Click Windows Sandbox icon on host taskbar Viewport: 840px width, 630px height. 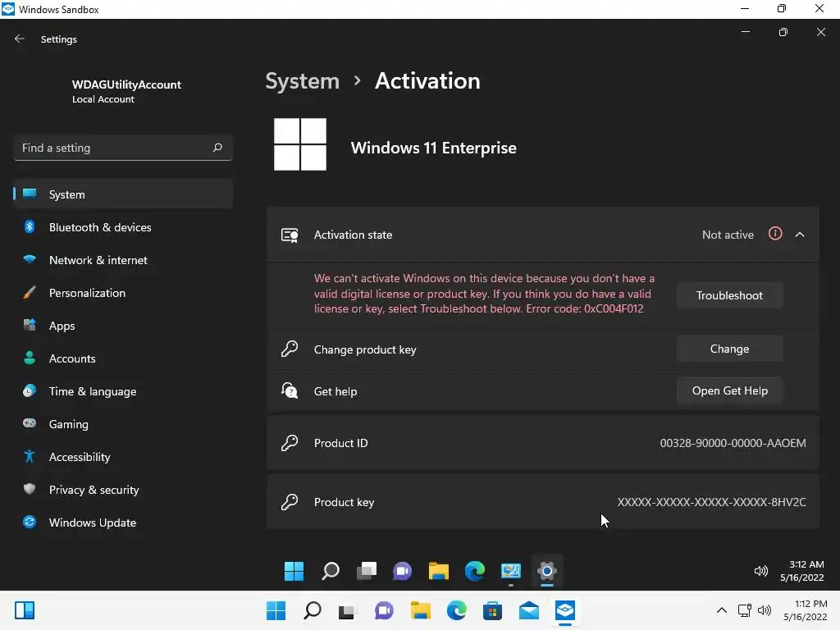(565, 610)
